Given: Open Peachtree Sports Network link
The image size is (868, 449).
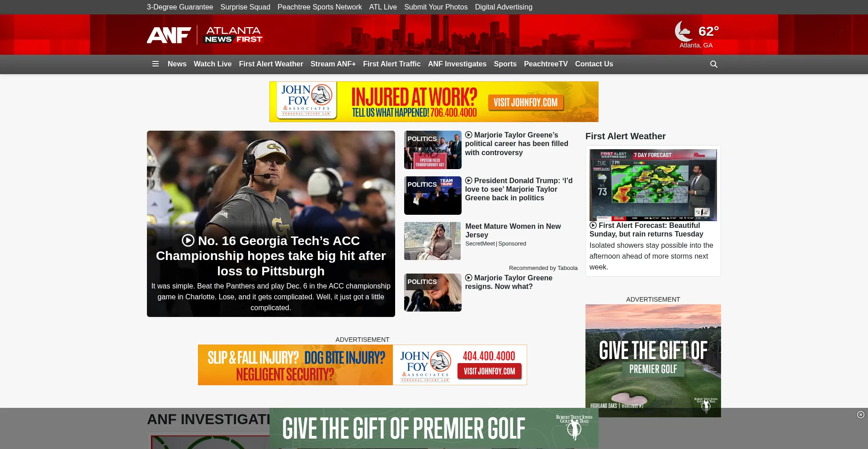Looking at the screenshot, I should 320,7.
